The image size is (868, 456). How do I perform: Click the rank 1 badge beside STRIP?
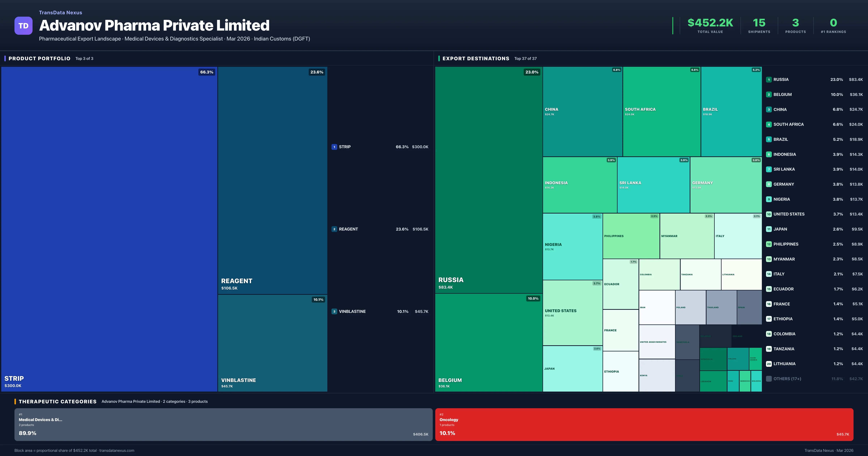tap(334, 147)
